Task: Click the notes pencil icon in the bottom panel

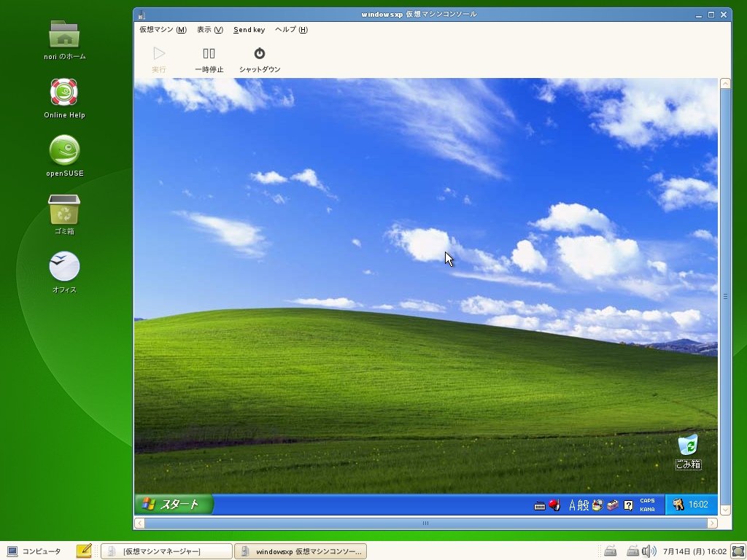Action: (84, 551)
